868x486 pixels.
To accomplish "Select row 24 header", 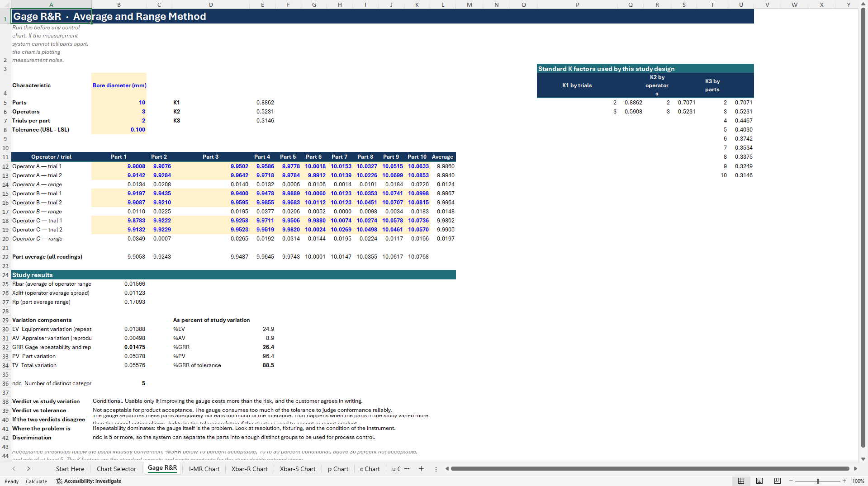I will tap(5, 275).
